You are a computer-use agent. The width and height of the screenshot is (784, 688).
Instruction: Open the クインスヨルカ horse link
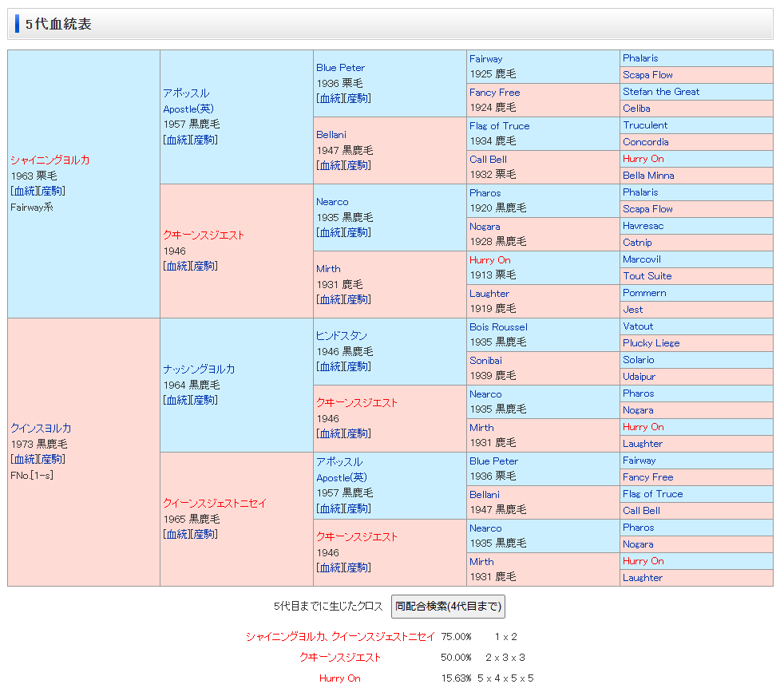tap(41, 428)
